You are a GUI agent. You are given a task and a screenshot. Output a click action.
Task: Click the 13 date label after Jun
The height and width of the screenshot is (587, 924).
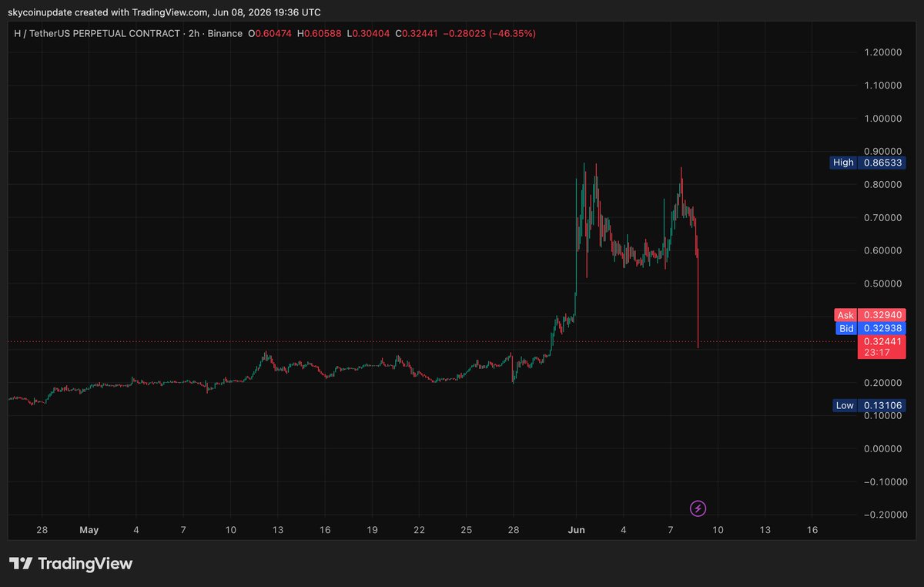tap(765, 530)
